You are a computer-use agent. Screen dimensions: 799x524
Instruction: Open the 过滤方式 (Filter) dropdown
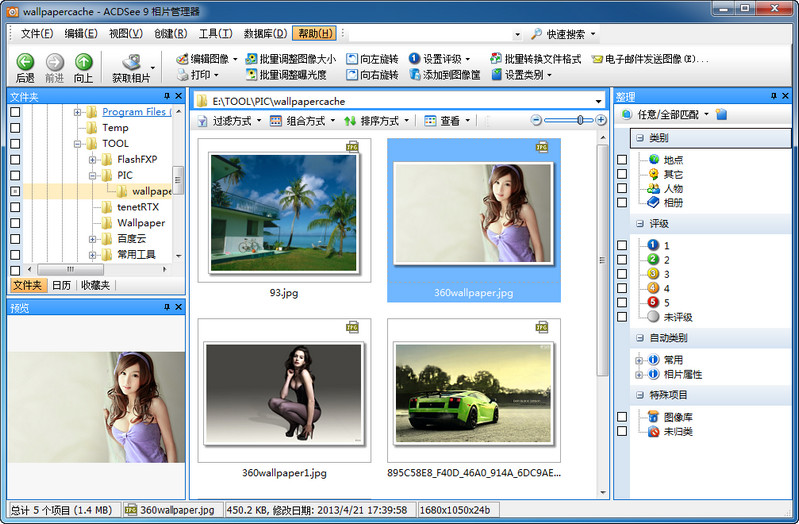(x=232, y=121)
